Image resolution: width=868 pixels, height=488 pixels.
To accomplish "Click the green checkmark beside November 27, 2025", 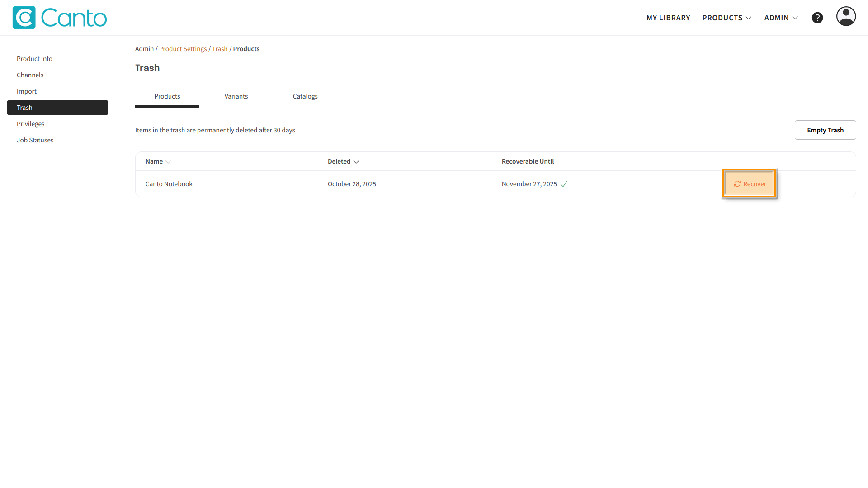I will (564, 184).
